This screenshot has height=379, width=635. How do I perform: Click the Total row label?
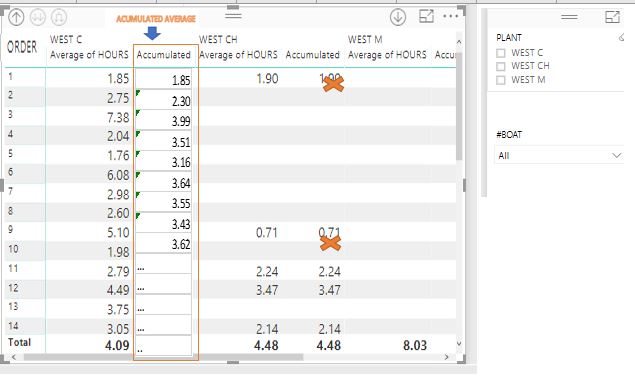click(19, 343)
